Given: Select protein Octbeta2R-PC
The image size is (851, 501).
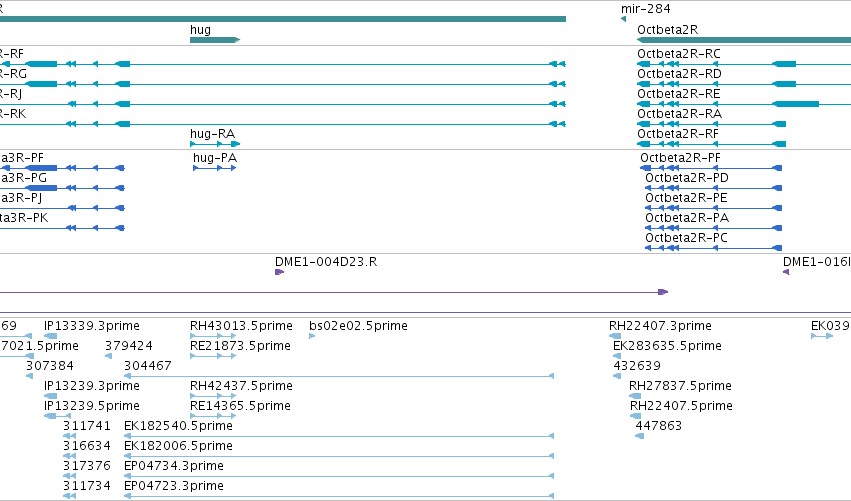Looking at the screenshot, I should click(686, 238).
